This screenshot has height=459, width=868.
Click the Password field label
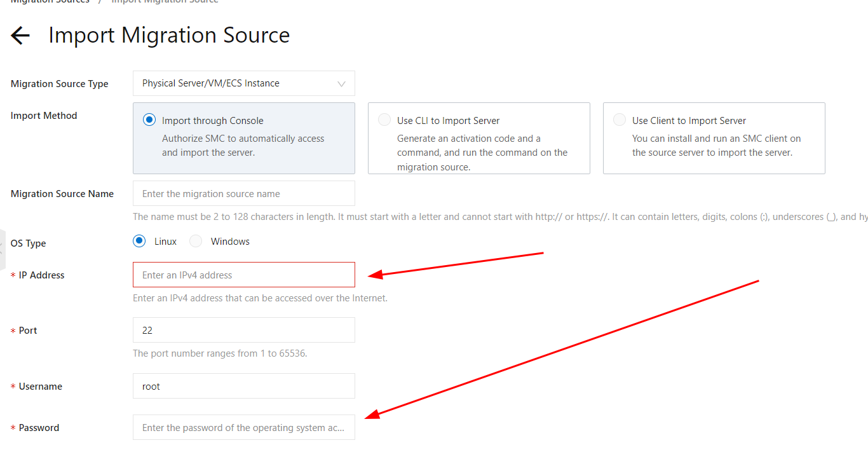coord(39,428)
